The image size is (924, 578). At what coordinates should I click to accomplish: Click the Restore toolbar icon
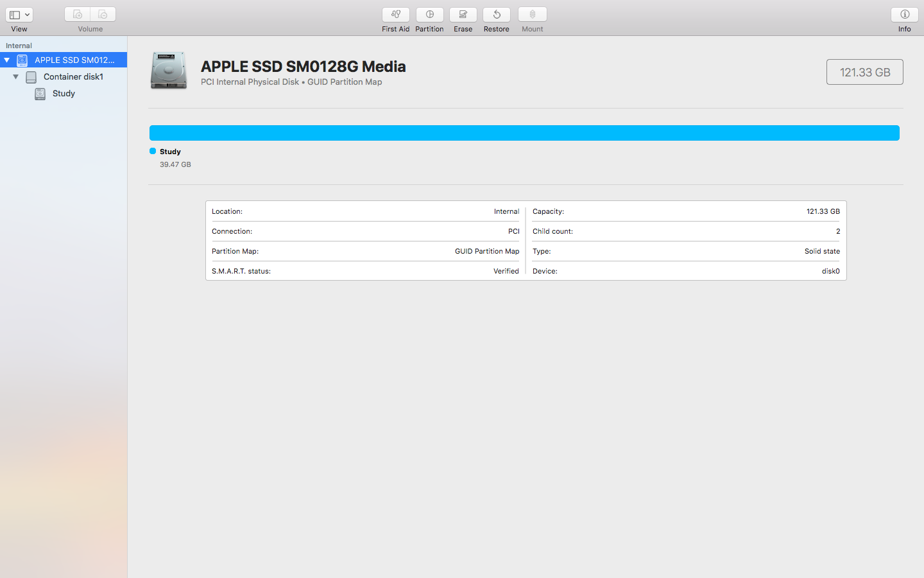tap(497, 14)
